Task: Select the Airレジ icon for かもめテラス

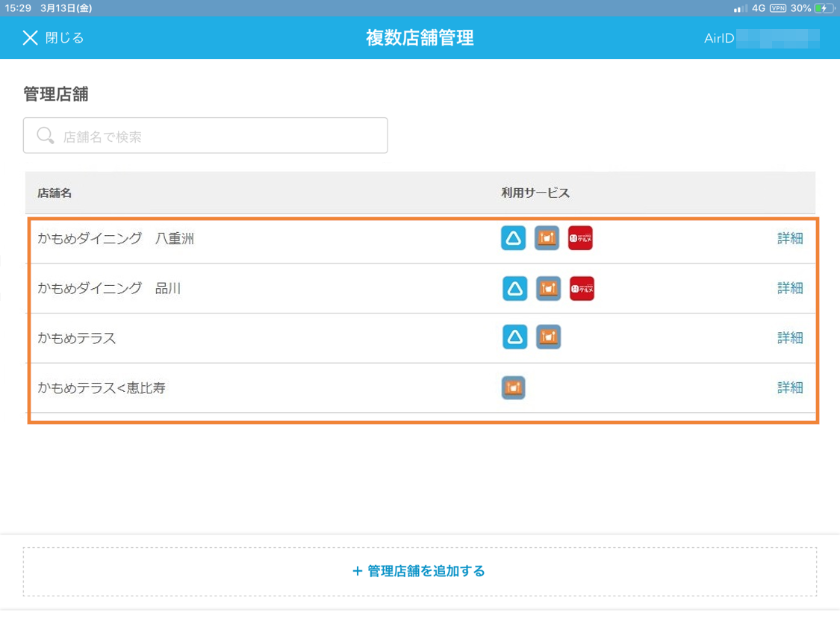Action: 513,337
